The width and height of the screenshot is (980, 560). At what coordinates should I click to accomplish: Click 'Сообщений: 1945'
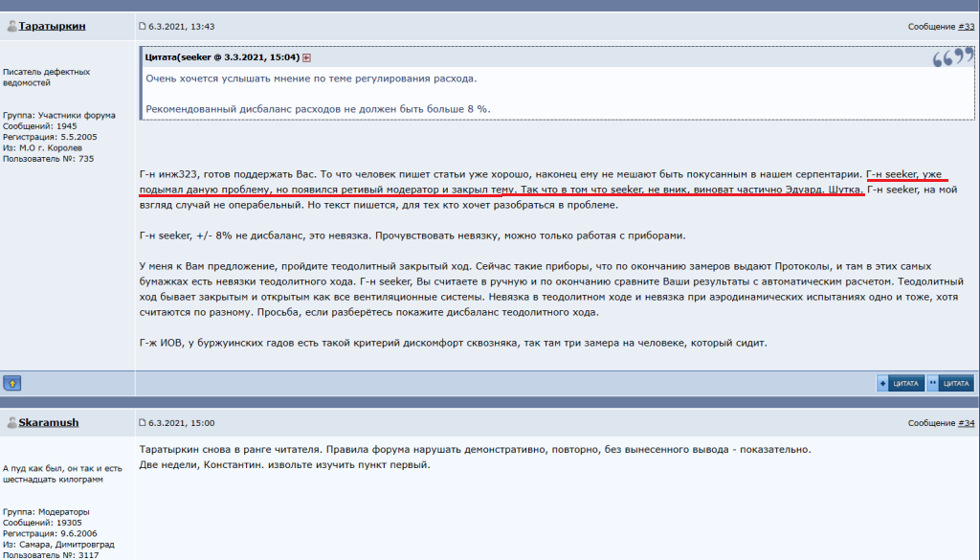tap(40, 125)
